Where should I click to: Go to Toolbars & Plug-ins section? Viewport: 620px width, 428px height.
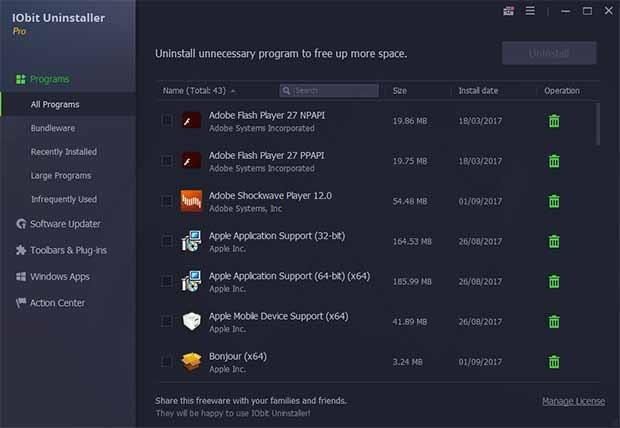pyautogui.click(x=68, y=250)
